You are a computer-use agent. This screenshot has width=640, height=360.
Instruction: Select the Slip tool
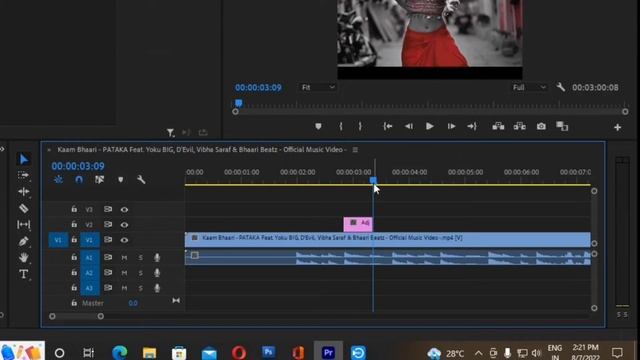pyautogui.click(x=24, y=224)
